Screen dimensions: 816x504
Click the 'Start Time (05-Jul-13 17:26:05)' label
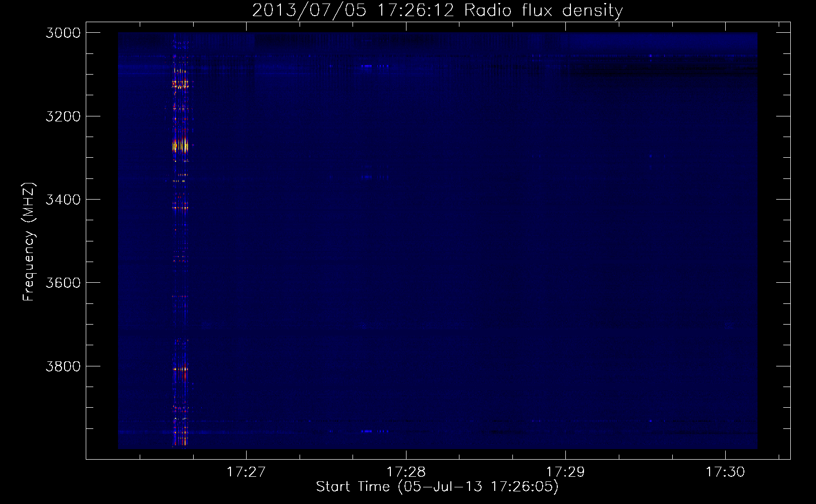coord(437,487)
